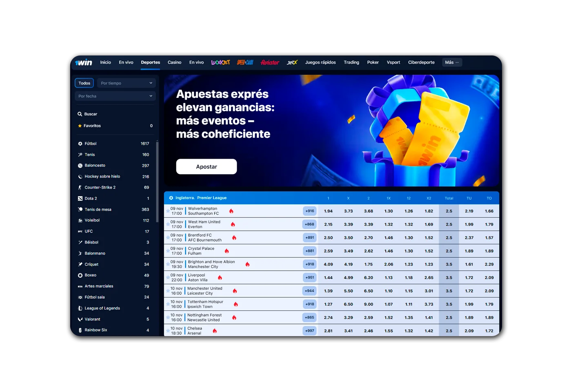Favorite the Nottingham Forest vs Newcastle star
Screen dimensions: 573x392
pyautogui.click(x=168, y=317)
